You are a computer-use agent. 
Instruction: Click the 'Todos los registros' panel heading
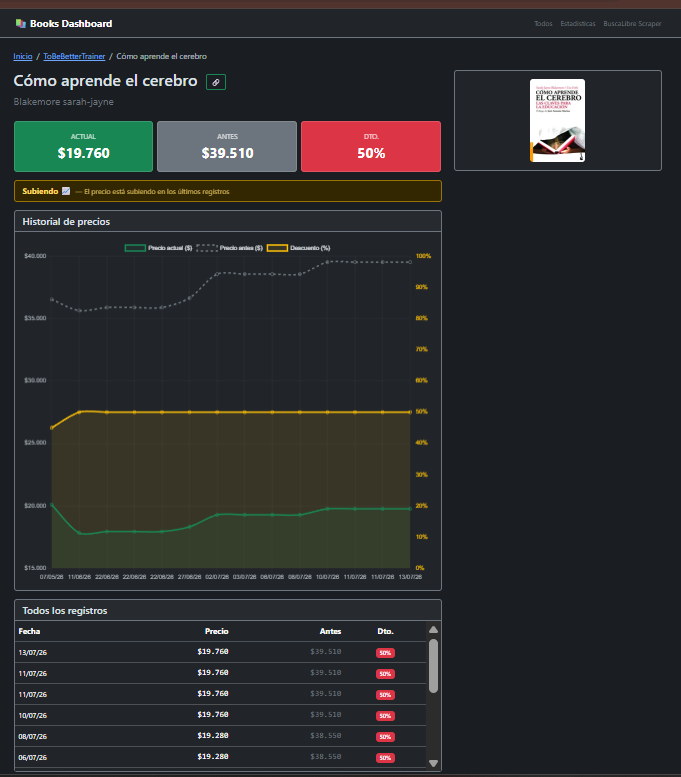pos(64,610)
